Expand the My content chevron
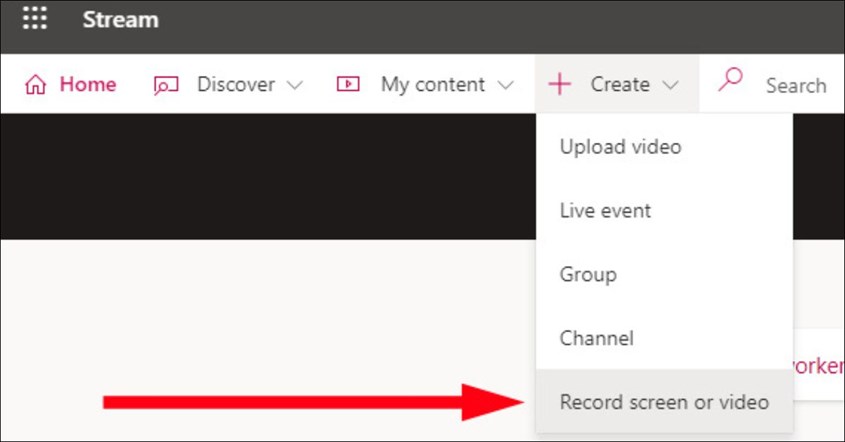The width and height of the screenshot is (845, 442). (x=505, y=85)
